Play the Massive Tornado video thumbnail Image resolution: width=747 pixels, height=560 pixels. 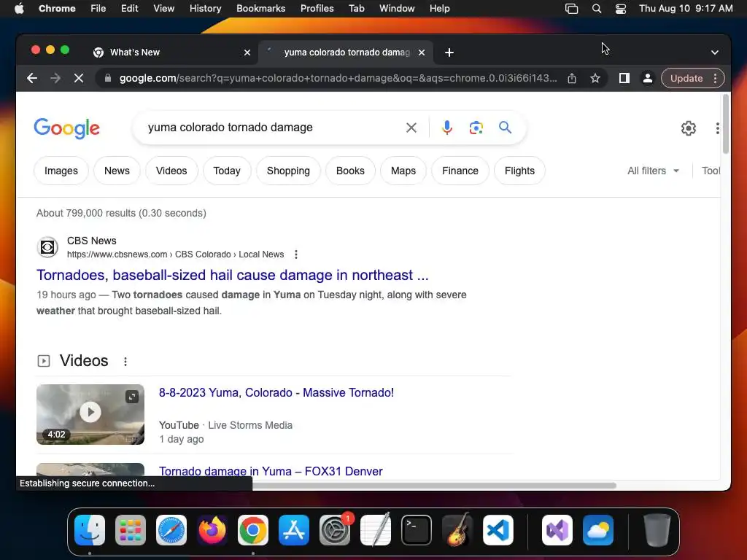90,413
